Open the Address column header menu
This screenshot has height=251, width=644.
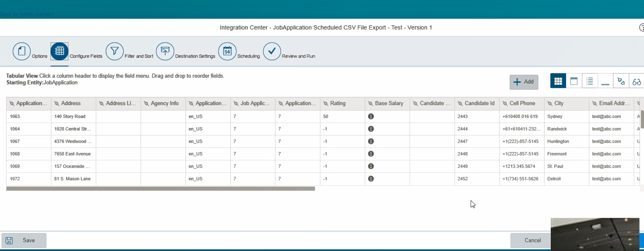click(74, 103)
